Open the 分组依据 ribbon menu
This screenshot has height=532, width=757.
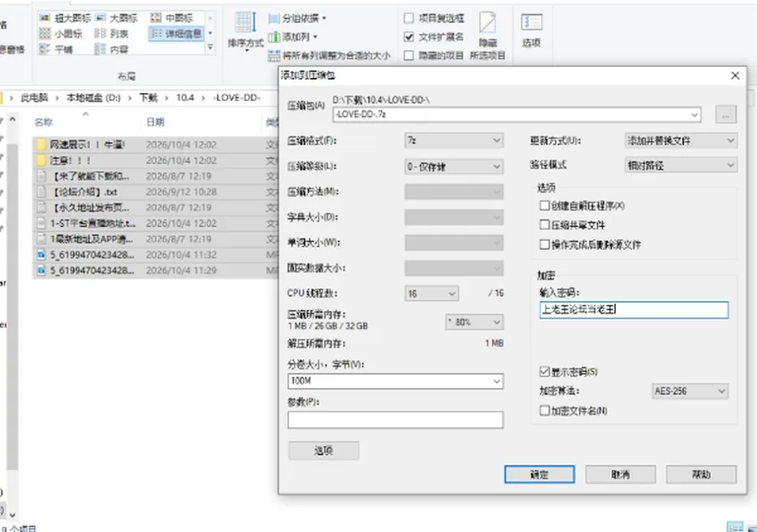coord(297,18)
